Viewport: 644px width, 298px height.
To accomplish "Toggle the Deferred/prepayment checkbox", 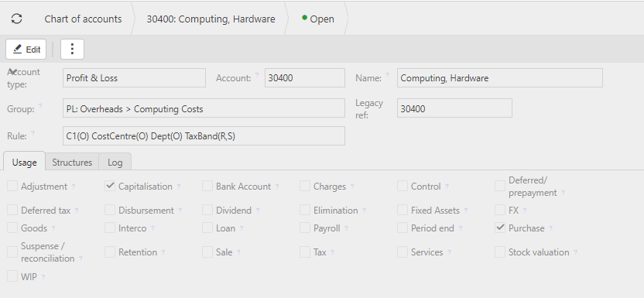I will pos(500,186).
